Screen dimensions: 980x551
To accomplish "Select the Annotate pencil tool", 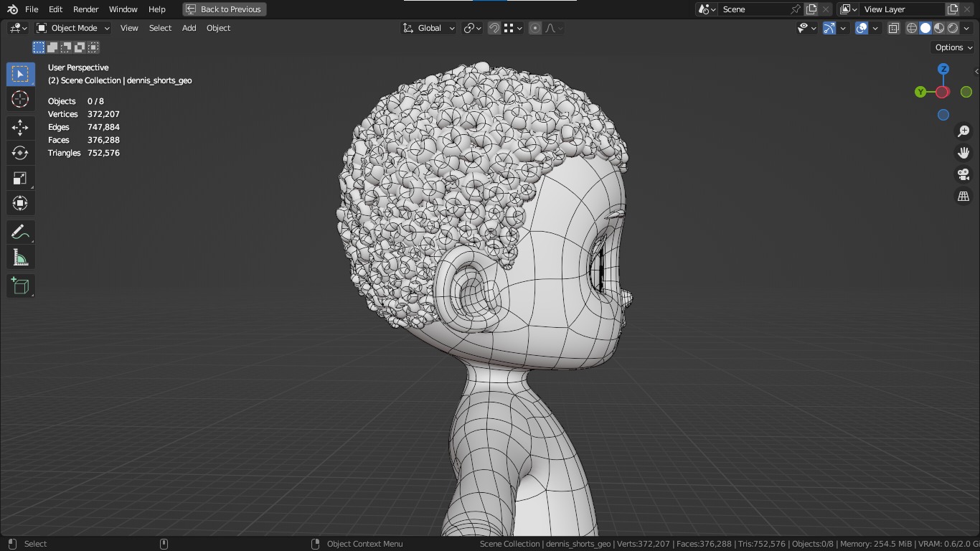I will (x=20, y=232).
